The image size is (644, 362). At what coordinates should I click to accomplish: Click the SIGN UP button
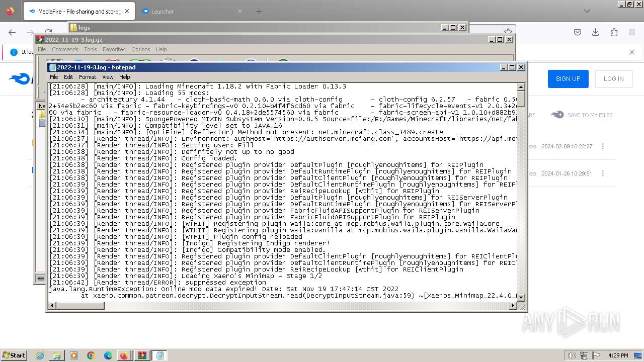click(568, 79)
